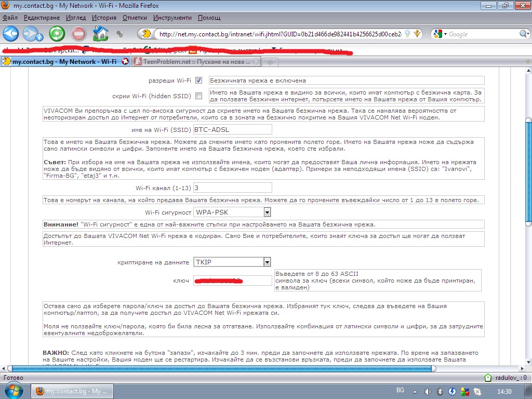
Task: Open the Файл menu
Action: (10, 18)
